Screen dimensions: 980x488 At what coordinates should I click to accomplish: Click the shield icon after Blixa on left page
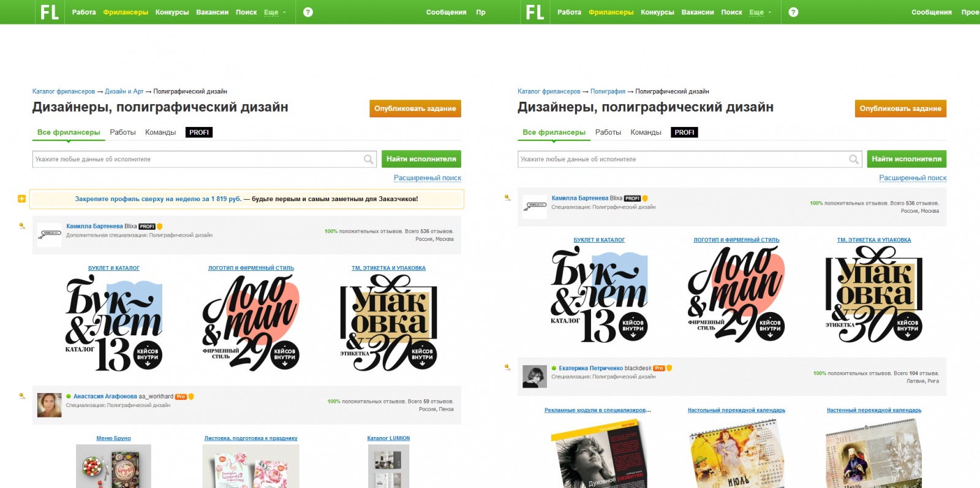160,227
